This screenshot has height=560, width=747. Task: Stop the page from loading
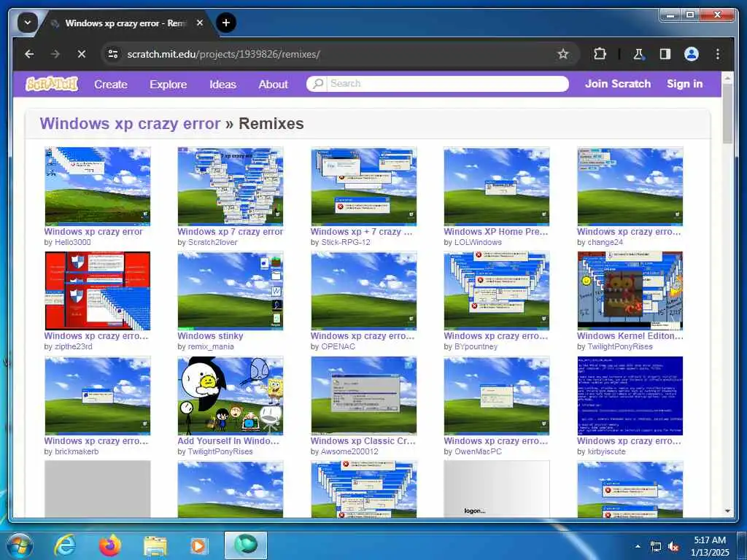click(x=82, y=54)
